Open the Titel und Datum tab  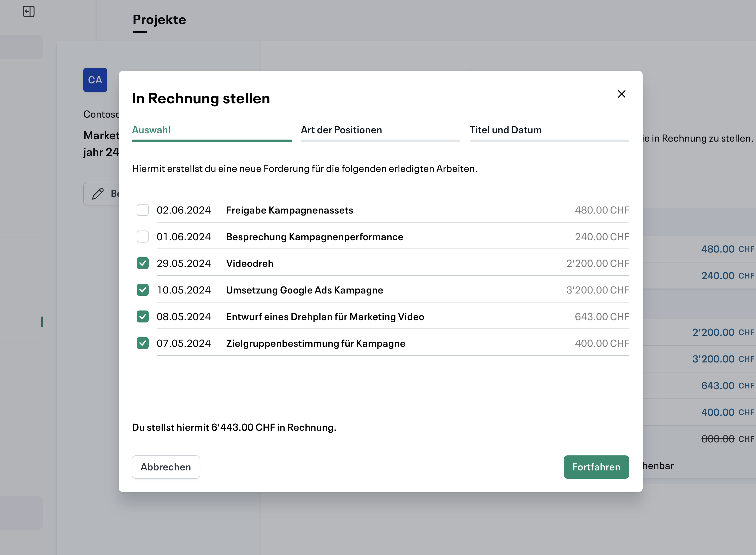click(x=506, y=130)
